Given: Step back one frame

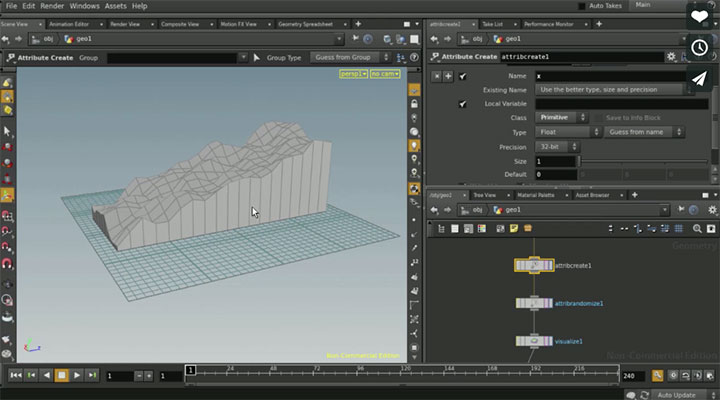Looking at the screenshot, I should coord(31,376).
